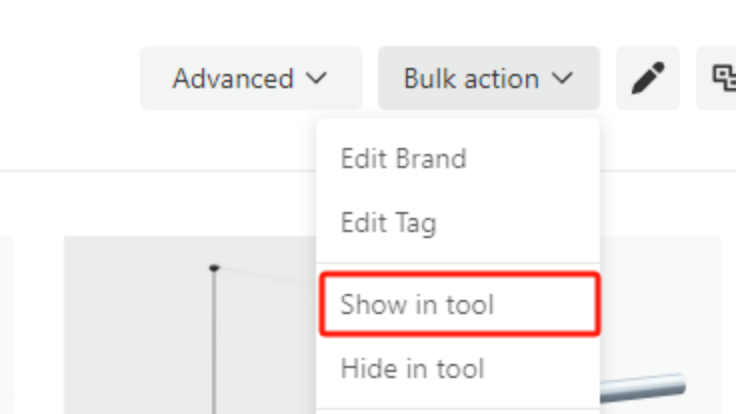Select the highlighted Show in tool option
This screenshot has height=414, width=736.
pos(459,304)
